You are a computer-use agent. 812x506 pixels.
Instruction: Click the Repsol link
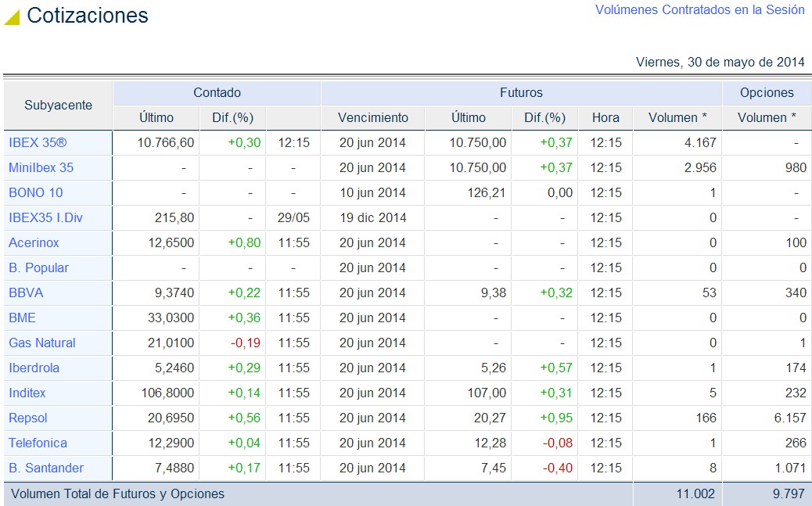click(x=28, y=418)
